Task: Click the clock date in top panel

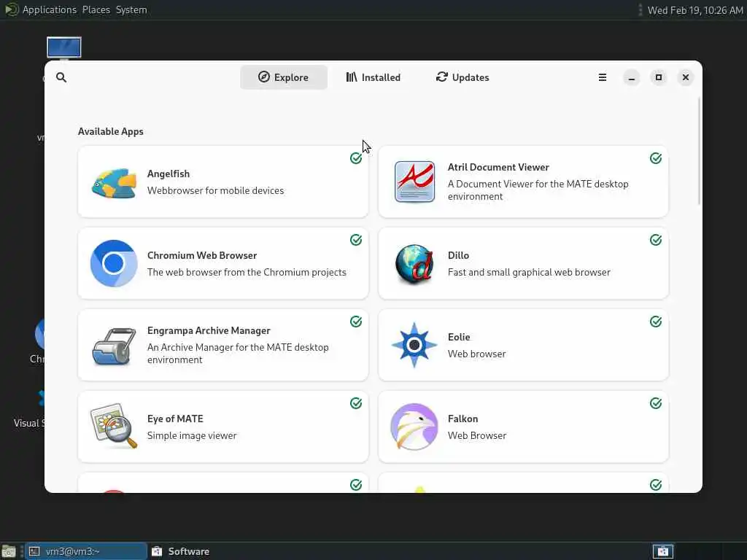Action: click(695, 10)
